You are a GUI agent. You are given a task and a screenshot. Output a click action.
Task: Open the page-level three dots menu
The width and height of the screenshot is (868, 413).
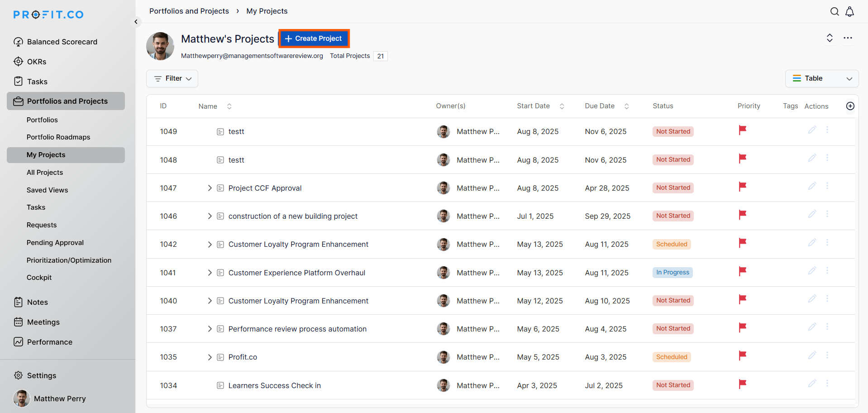point(848,38)
